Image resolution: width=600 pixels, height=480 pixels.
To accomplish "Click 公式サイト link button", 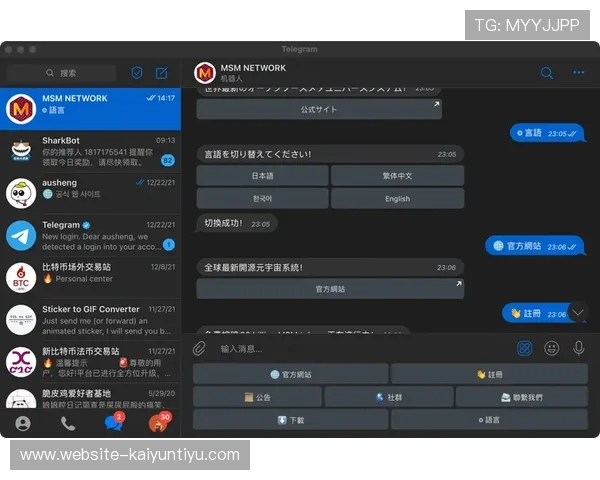I will pyautogui.click(x=319, y=109).
